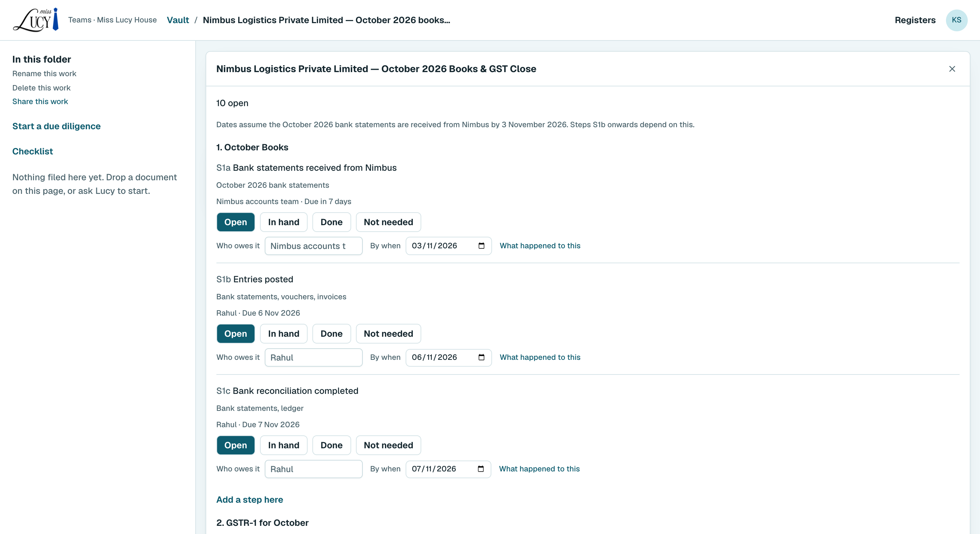This screenshot has height=534, width=980.
Task: Set S1a status to In hand
Action: tap(283, 222)
